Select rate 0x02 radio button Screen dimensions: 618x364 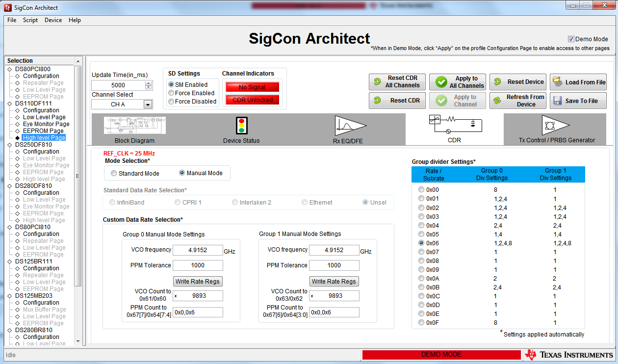[421, 208]
